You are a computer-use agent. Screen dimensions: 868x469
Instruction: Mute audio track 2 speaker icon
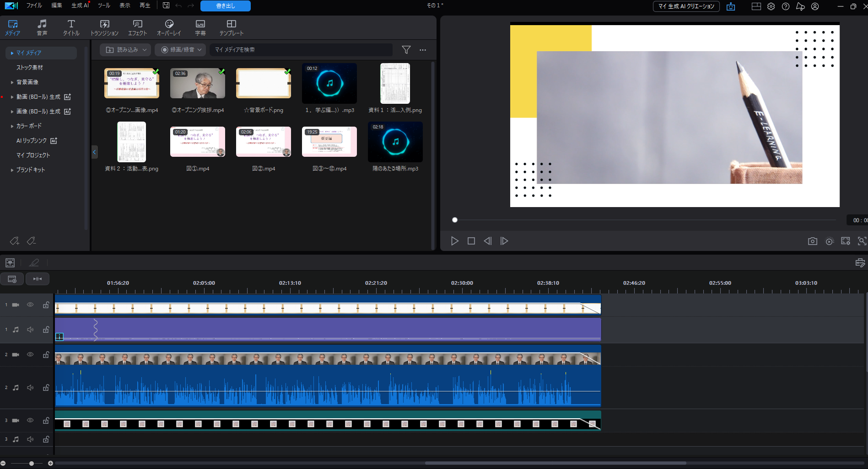(30, 388)
